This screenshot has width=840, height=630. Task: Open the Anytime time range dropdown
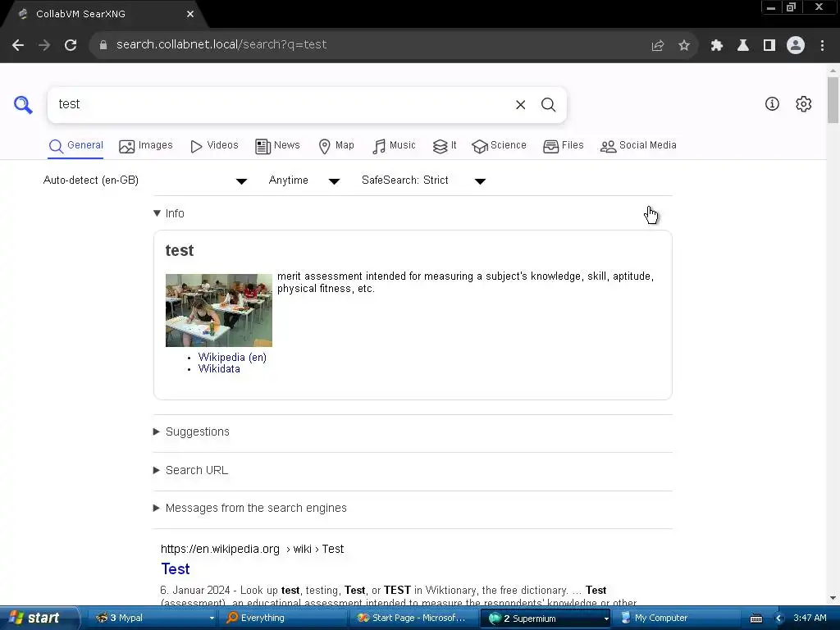304,180
